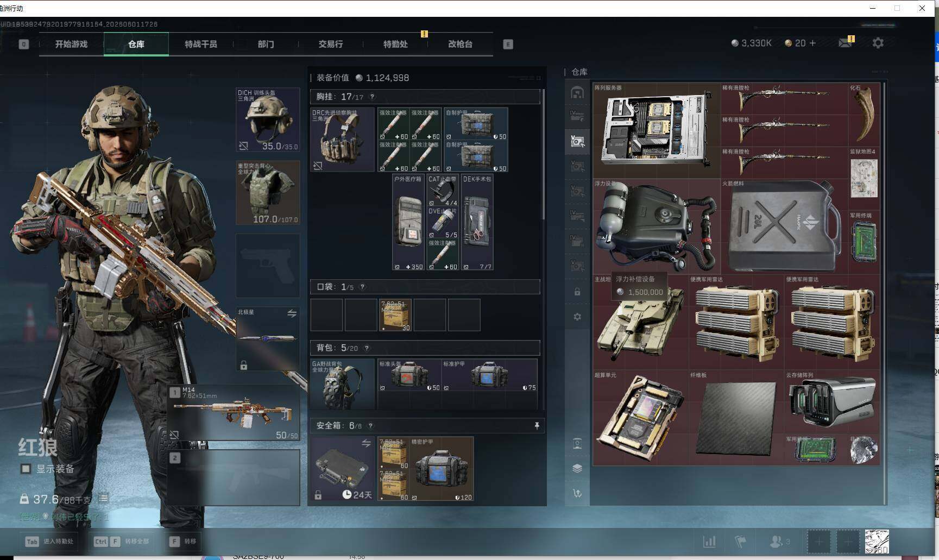
Task: Click the plus next to 20 currency
Action: coord(812,43)
